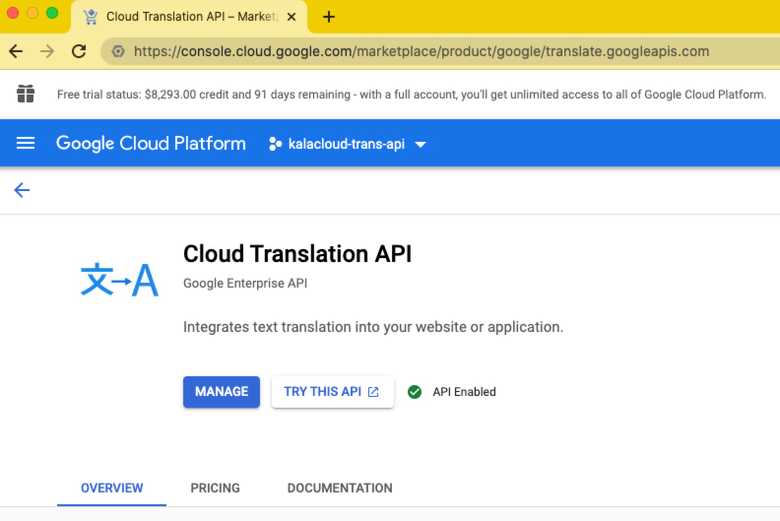The width and height of the screenshot is (780, 521).
Task: Click the browser forward arrow
Action: [47, 51]
